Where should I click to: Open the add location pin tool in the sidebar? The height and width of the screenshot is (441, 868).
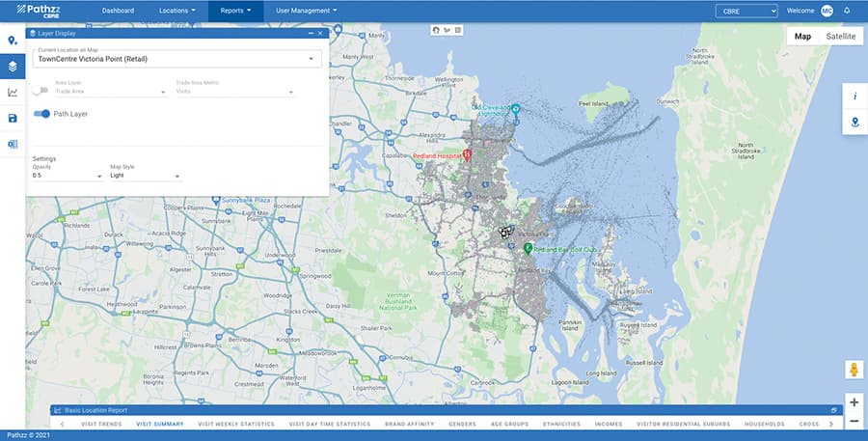tap(13, 41)
